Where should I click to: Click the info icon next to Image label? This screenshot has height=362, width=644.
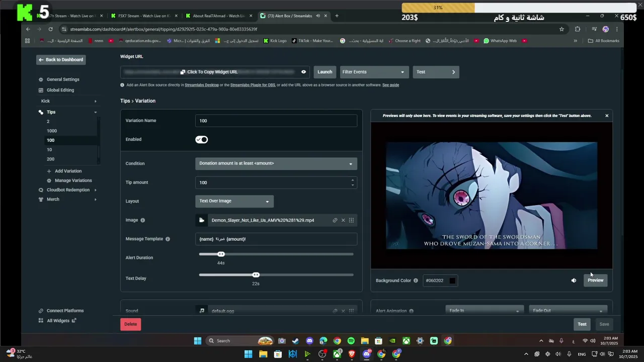coord(142,220)
